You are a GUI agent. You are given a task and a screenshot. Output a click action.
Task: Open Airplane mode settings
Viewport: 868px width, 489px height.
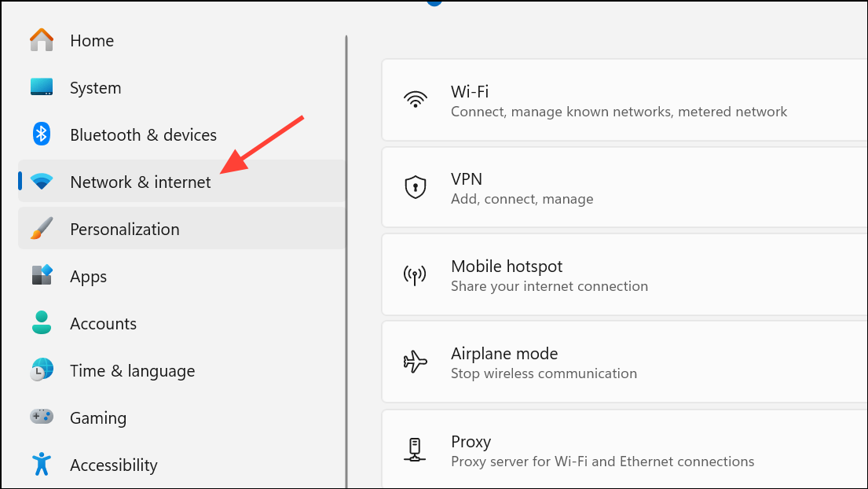pos(624,362)
